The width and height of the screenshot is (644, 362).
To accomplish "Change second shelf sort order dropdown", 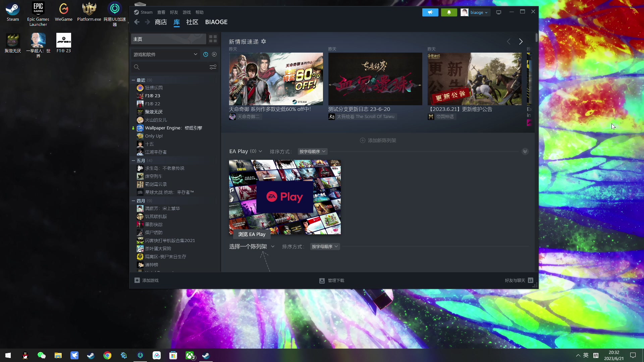I will [325, 246].
